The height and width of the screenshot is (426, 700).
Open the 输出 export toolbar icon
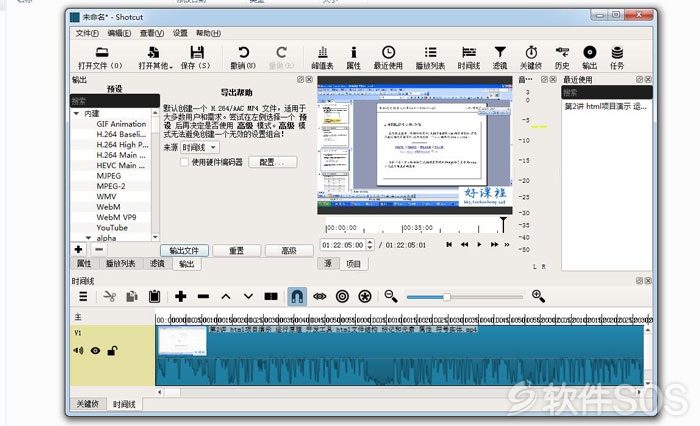590,58
